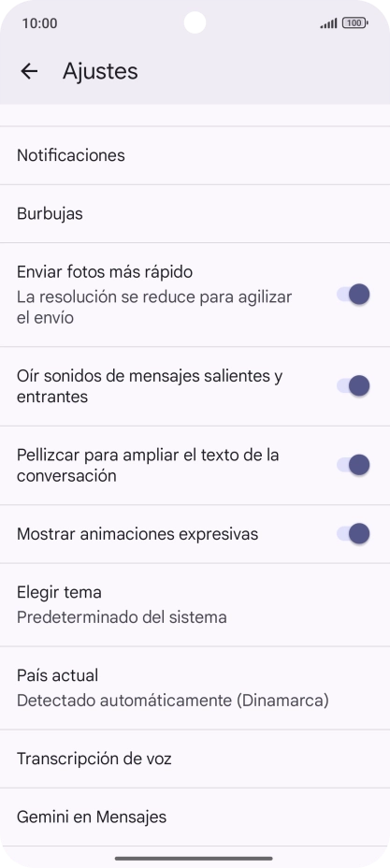Tap the signal strength icon

point(328,23)
